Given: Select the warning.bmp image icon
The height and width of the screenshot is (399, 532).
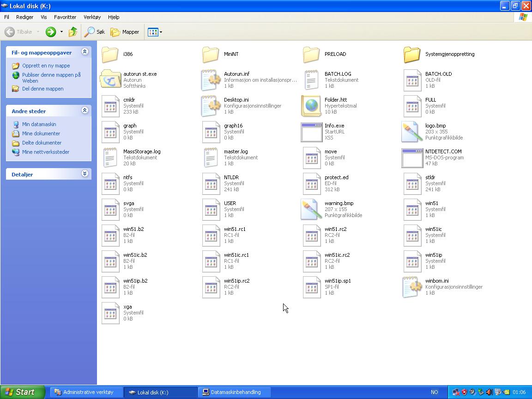Looking at the screenshot, I should tap(311, 209).
